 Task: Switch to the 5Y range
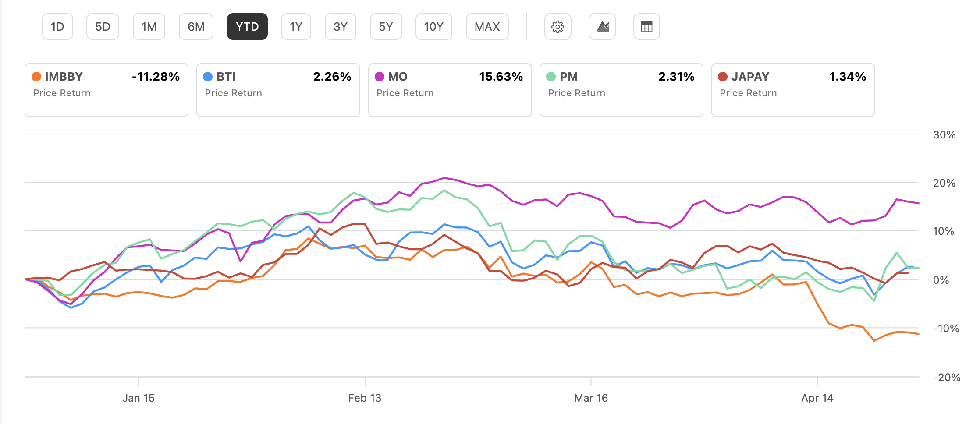click(x=386, y=27)
